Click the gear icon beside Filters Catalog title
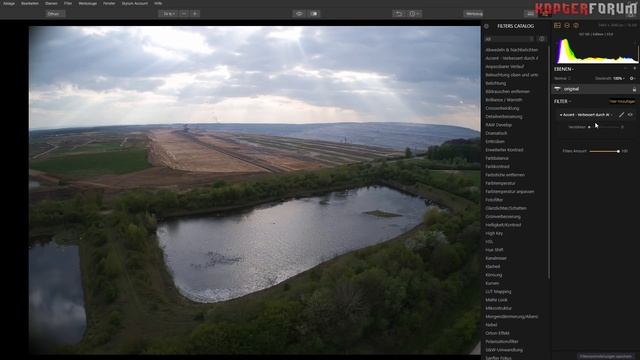 486,26
